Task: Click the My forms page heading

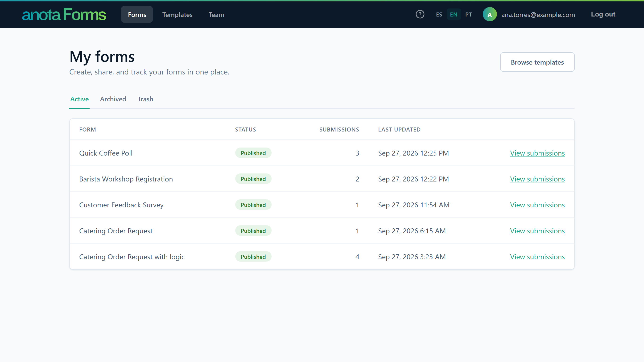Action: pyautogui.click(x=102, y=57)
